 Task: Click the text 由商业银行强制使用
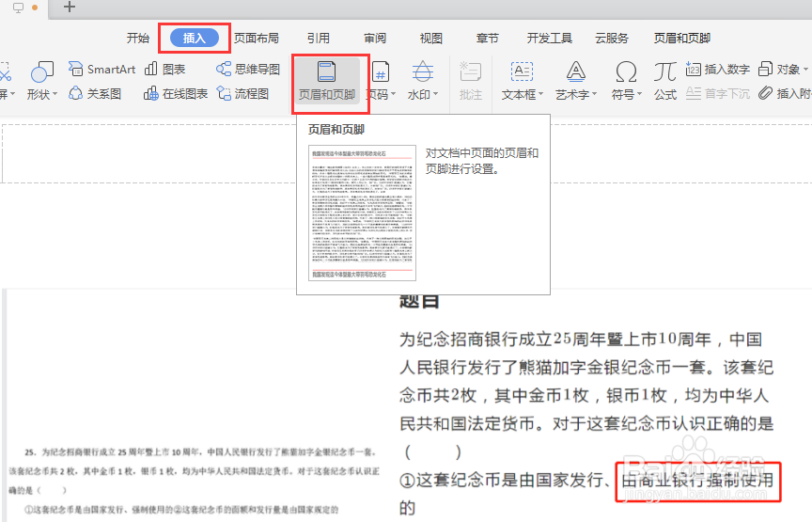pyautogui.click(x=697, y=480)
